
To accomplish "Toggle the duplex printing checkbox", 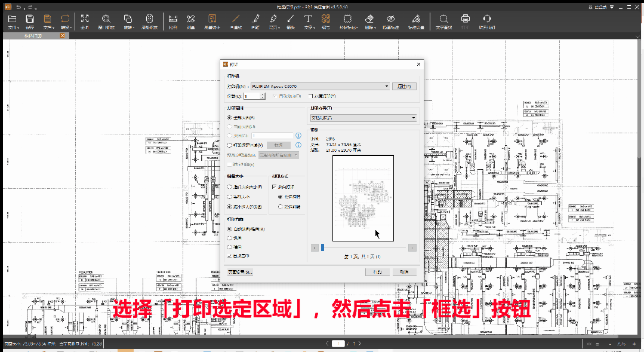I will [x=275, y=187].
